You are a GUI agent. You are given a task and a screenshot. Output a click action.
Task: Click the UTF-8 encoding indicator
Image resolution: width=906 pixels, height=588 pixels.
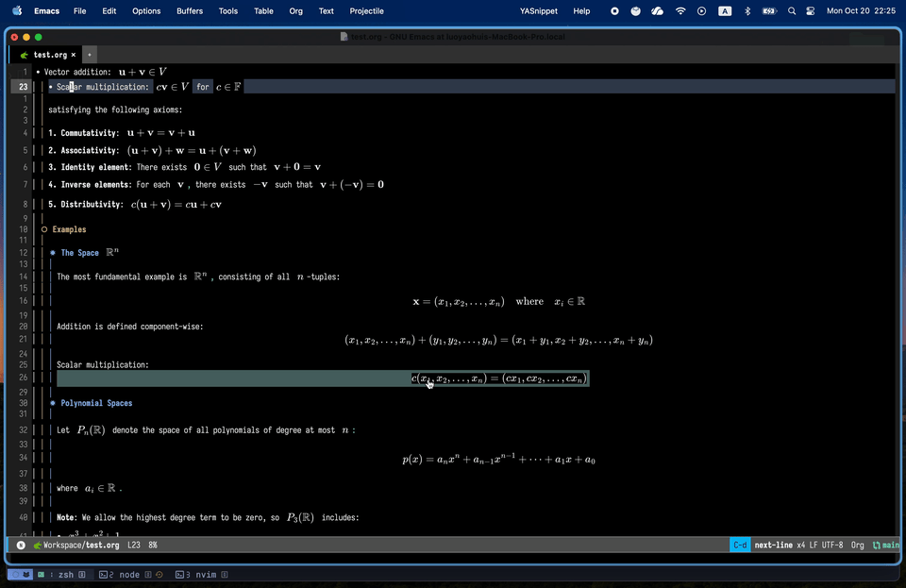(x=831, y=546)
